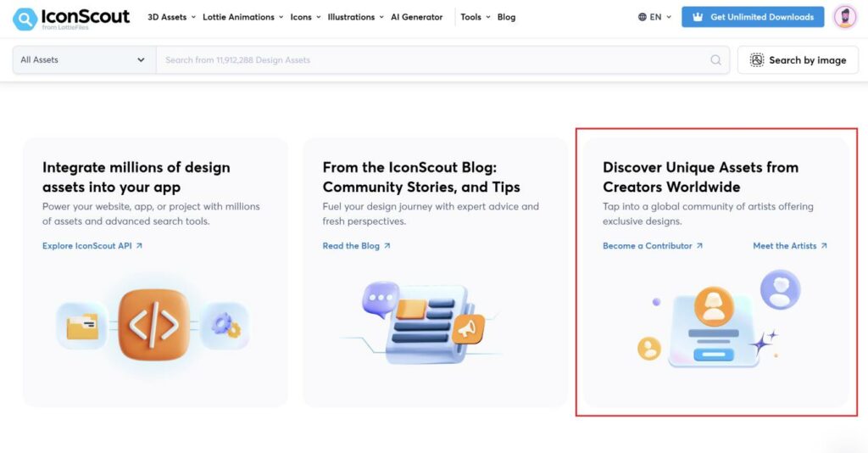
Task: Click the IconScout logo
Action: coord(71,19)
